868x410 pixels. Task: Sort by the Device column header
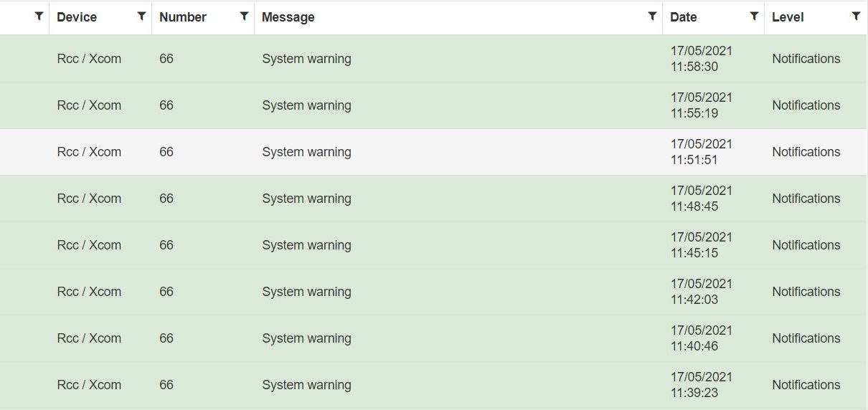click(x=77, y=17)
